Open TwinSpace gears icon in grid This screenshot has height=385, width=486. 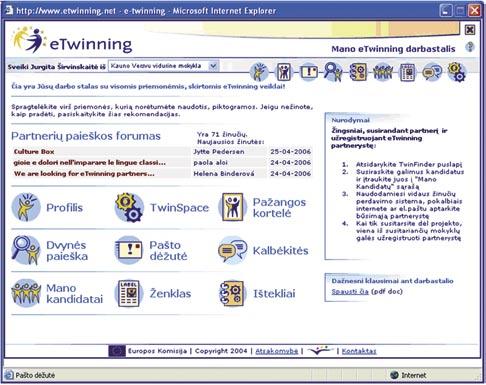[x=129, y=207]
